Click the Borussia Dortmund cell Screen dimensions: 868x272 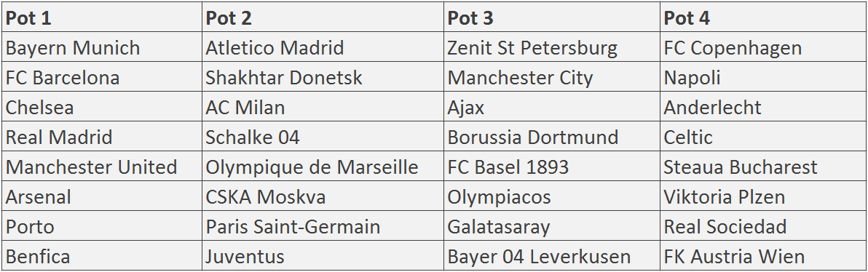pos(552,137)
